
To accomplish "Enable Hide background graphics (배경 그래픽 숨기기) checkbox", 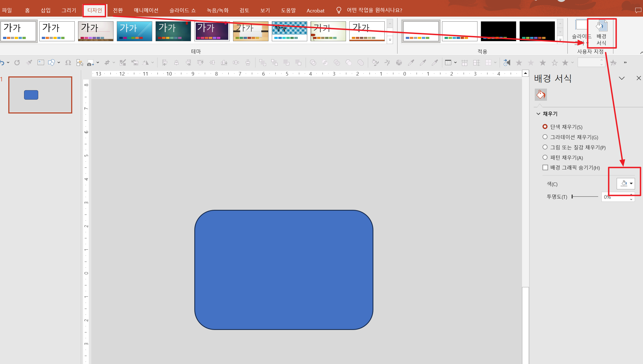I will pyautogui.click(x=545, y=167).
